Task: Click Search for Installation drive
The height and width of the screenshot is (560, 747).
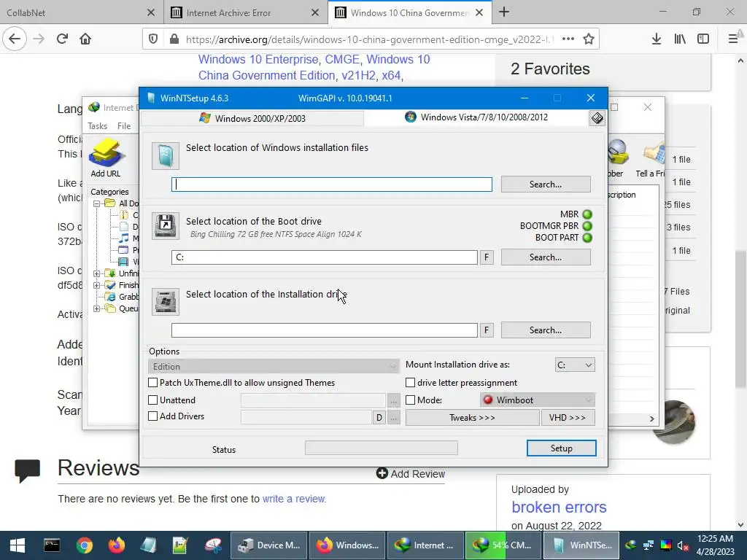Action: coord(546,330)
